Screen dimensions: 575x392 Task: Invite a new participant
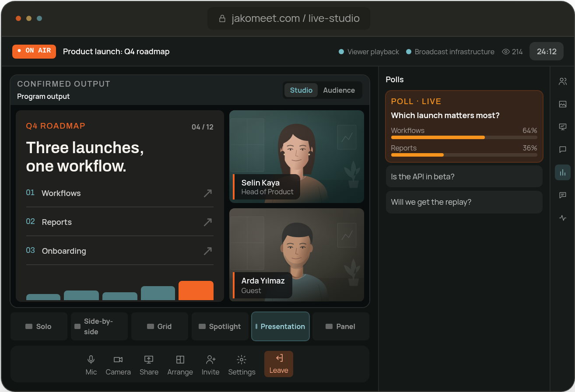pyautogui.click(x=210, y=365)
